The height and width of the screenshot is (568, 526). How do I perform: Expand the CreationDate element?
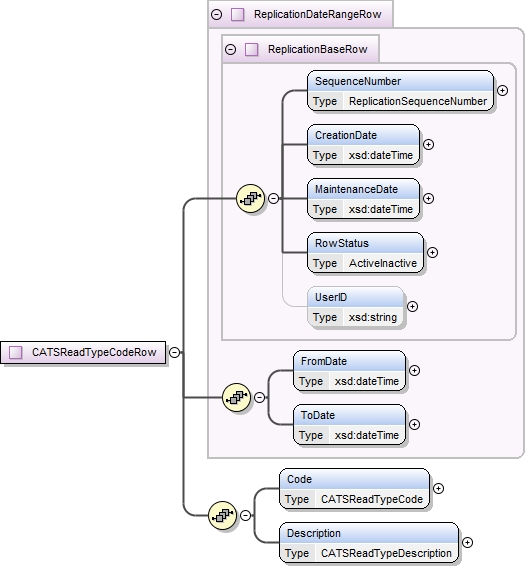[x=429, y=144]
